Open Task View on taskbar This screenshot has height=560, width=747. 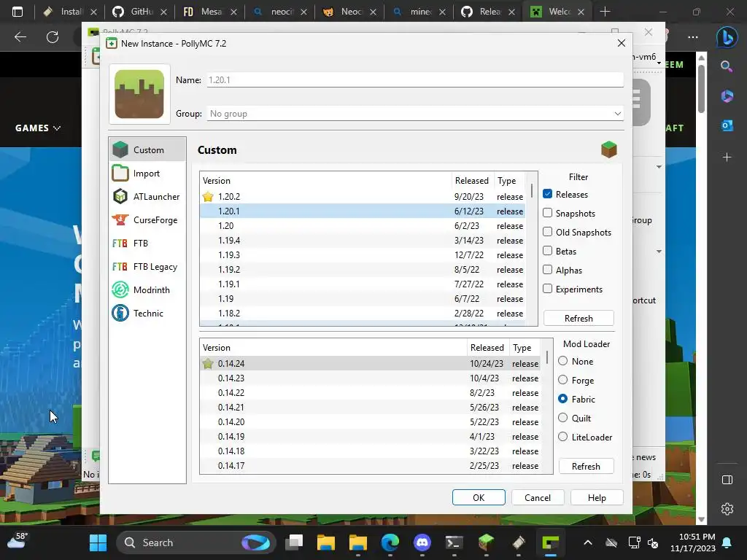(295, 542)
